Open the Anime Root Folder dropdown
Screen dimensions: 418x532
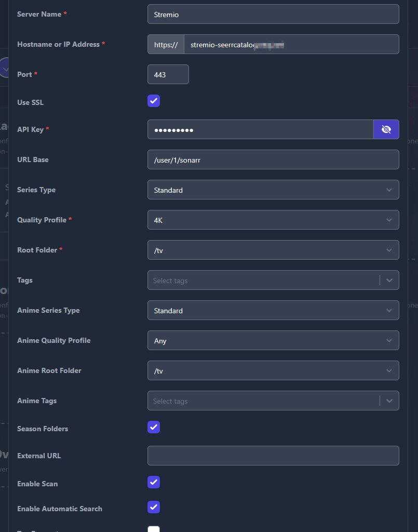click(x=273, y=371)
